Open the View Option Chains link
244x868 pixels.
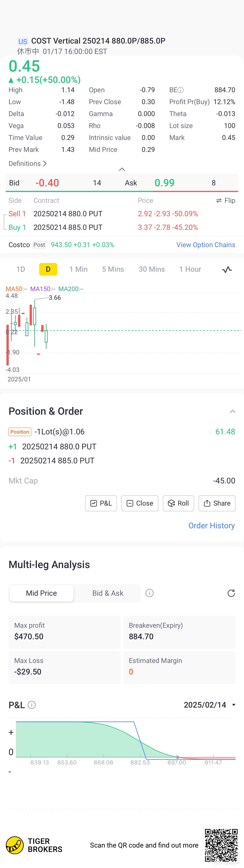pyautogui.click(x=206, y=245)
